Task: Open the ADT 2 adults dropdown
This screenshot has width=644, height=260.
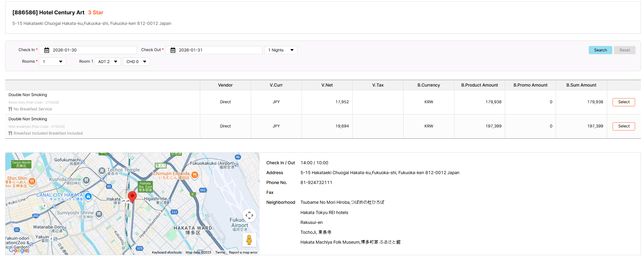Action: coord(107,62)
